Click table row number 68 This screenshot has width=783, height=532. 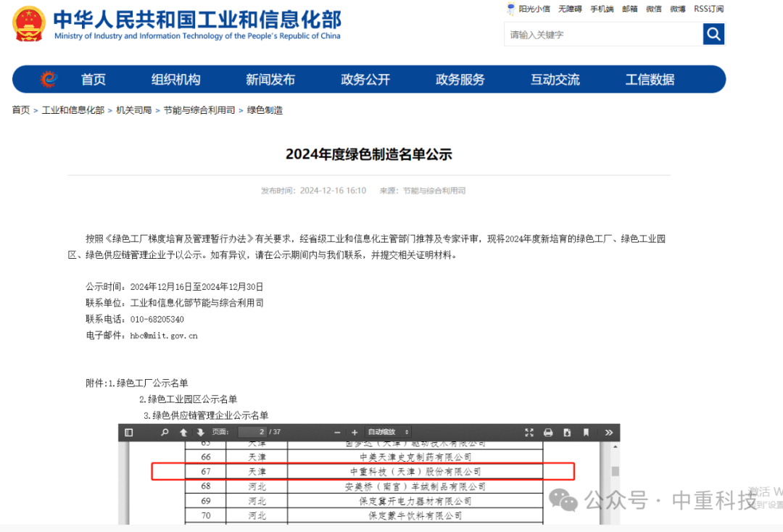tap(206, 486)
